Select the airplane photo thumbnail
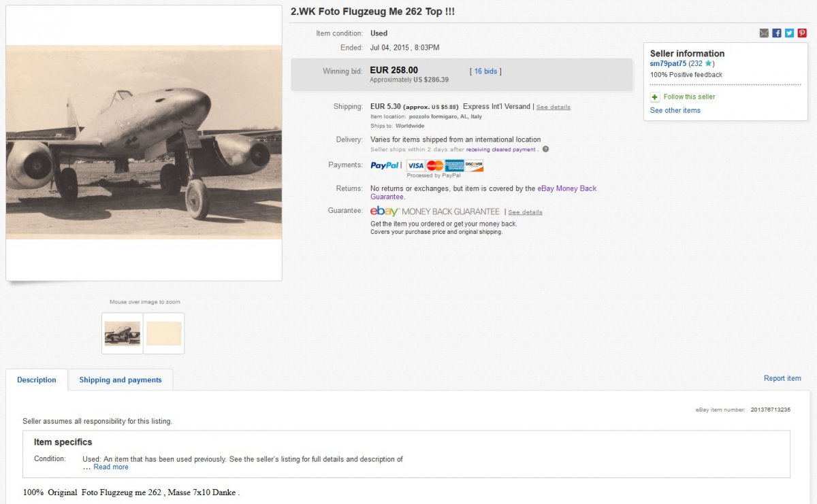The image size is (817, 504). (123, 333)
